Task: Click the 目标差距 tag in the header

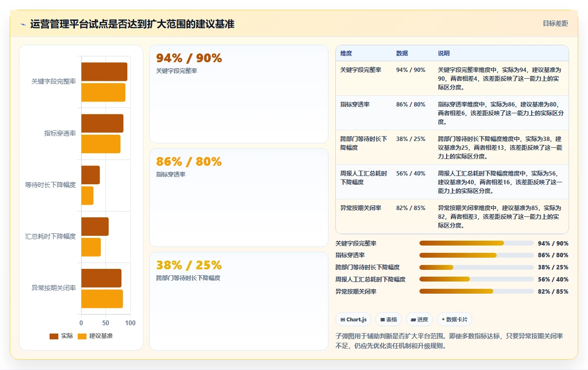Action: click(555, 23)
